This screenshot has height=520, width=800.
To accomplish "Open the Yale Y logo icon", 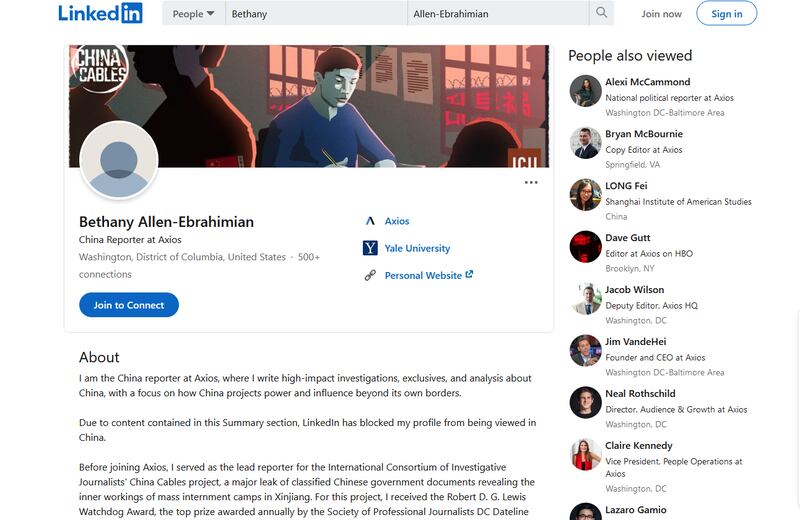I will [x=370, y=248].
